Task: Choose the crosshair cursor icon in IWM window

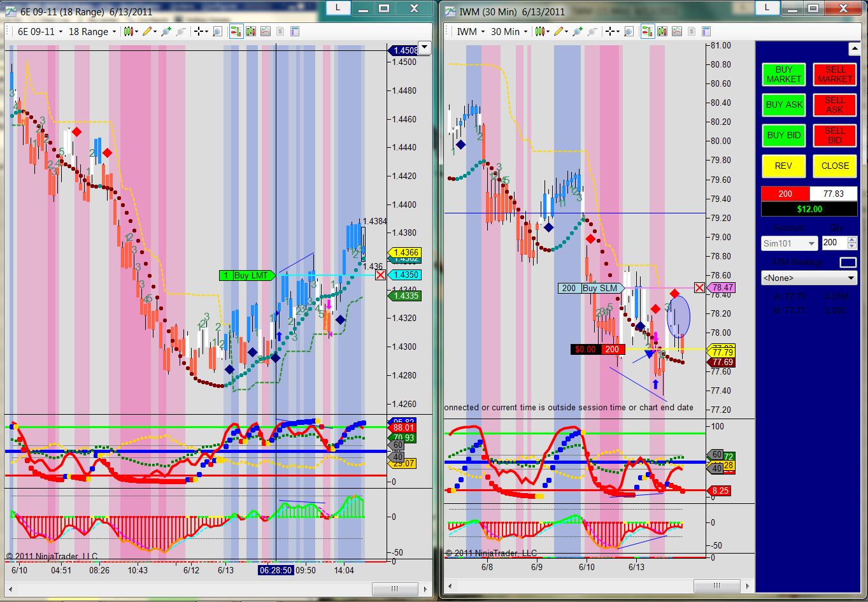Action: 609,31
